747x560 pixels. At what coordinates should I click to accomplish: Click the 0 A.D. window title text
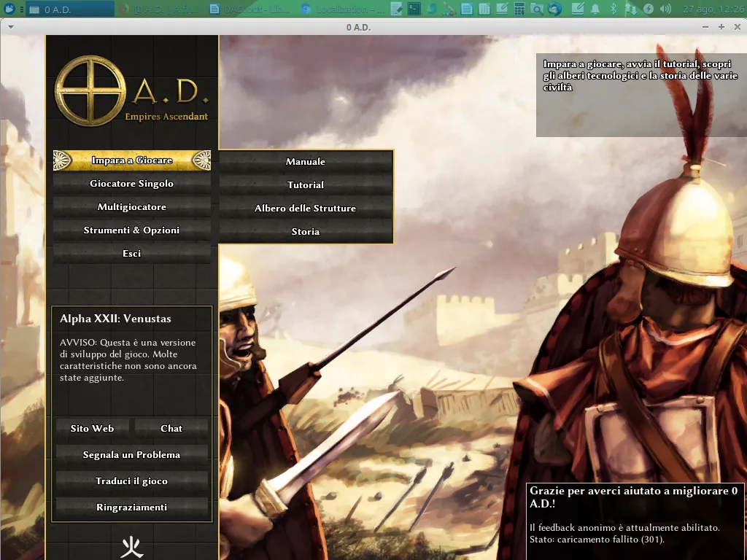point(359,27)
